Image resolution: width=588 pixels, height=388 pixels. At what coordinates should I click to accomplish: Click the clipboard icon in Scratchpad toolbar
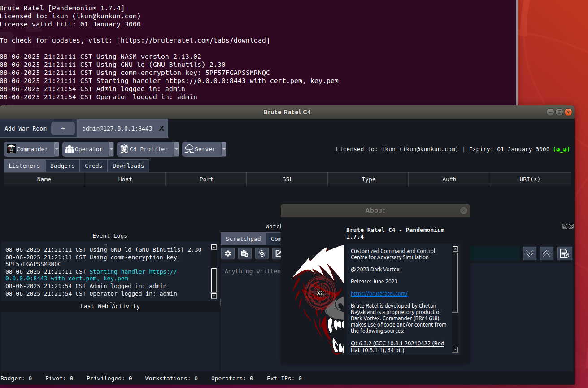coord(245,253)
